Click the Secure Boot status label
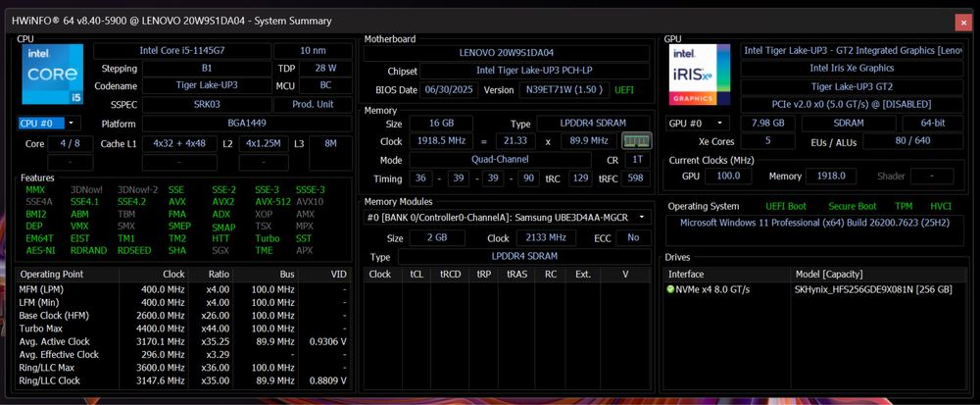Image resolution: width=980 pixels, height=405 pixels. point(853,206)
